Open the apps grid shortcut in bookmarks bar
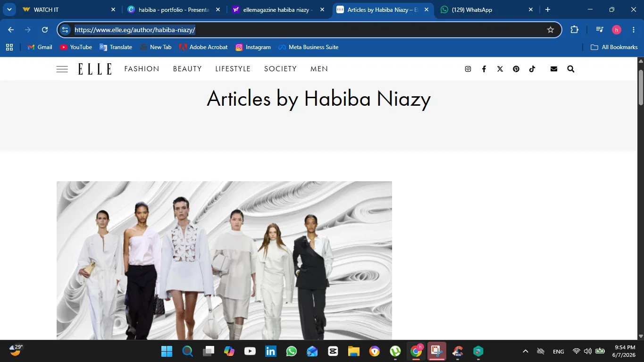 tap(9, 47)
